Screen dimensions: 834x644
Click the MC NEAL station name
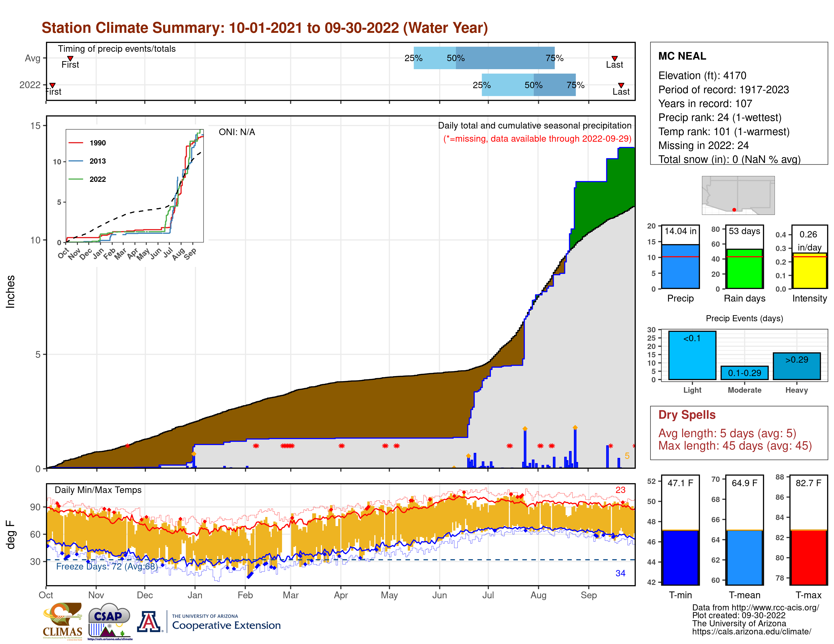(682, 56)
